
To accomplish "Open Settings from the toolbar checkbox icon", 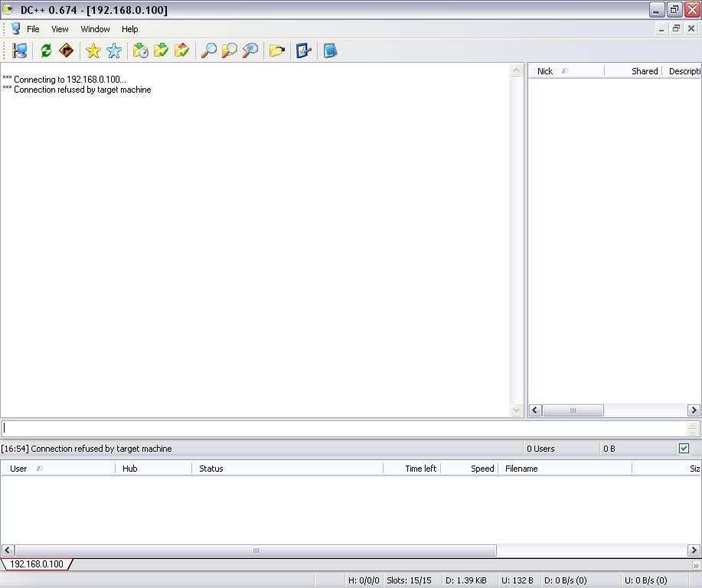I will (304, 51).
